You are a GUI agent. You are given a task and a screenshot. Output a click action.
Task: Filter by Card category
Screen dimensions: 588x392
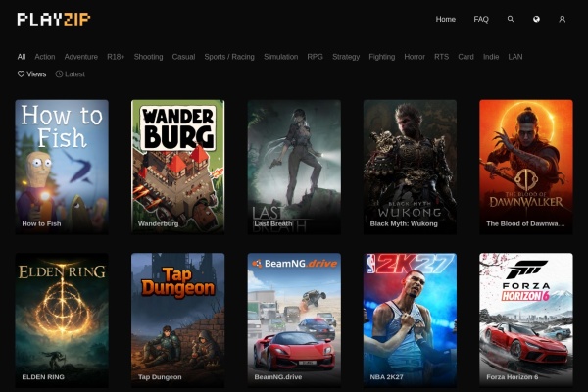click(x=465, y=57)
